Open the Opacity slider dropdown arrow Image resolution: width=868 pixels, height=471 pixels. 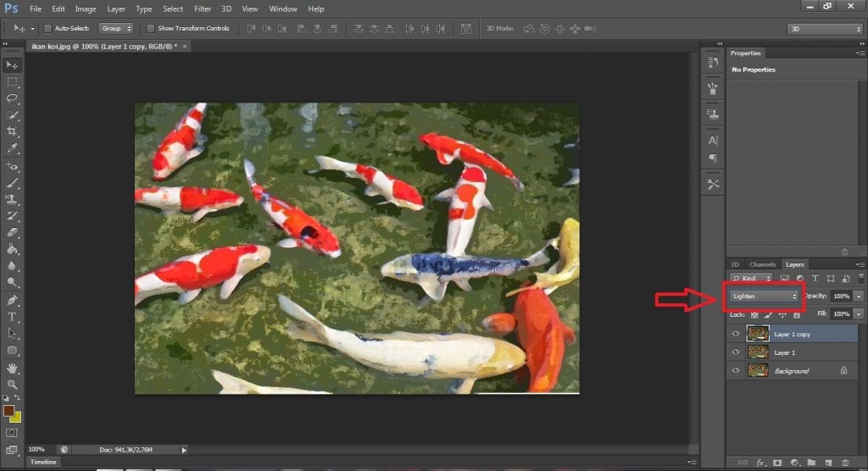pos(859,296)
